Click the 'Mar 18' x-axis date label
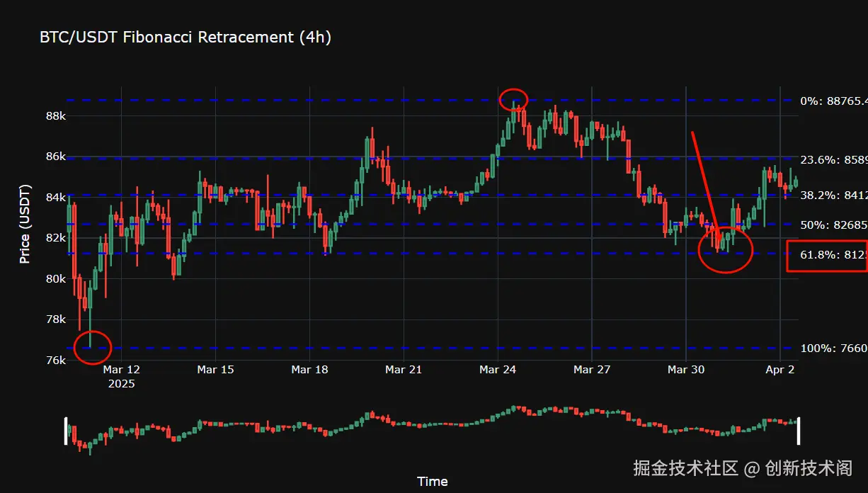Screen dimensions: 868x493 click(309, 370)
